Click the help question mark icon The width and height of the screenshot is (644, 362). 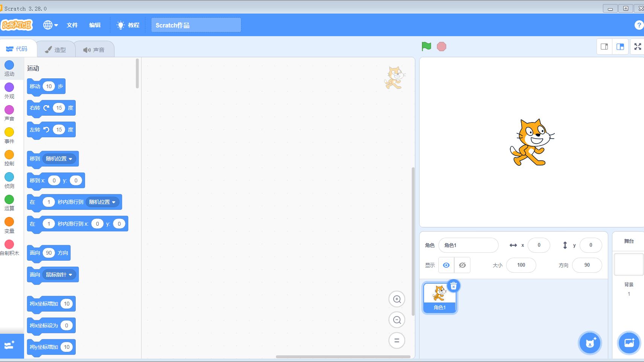(x=639, y=25)
